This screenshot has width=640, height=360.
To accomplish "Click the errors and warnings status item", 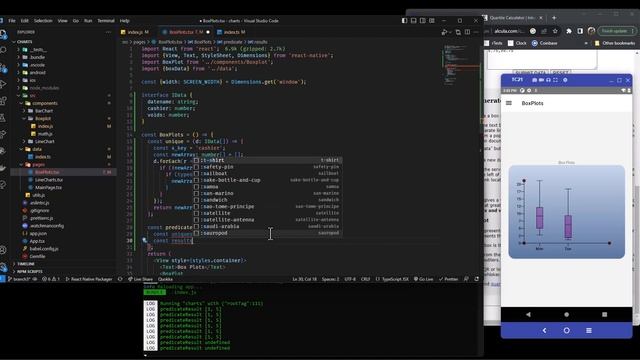I will 51,279.
